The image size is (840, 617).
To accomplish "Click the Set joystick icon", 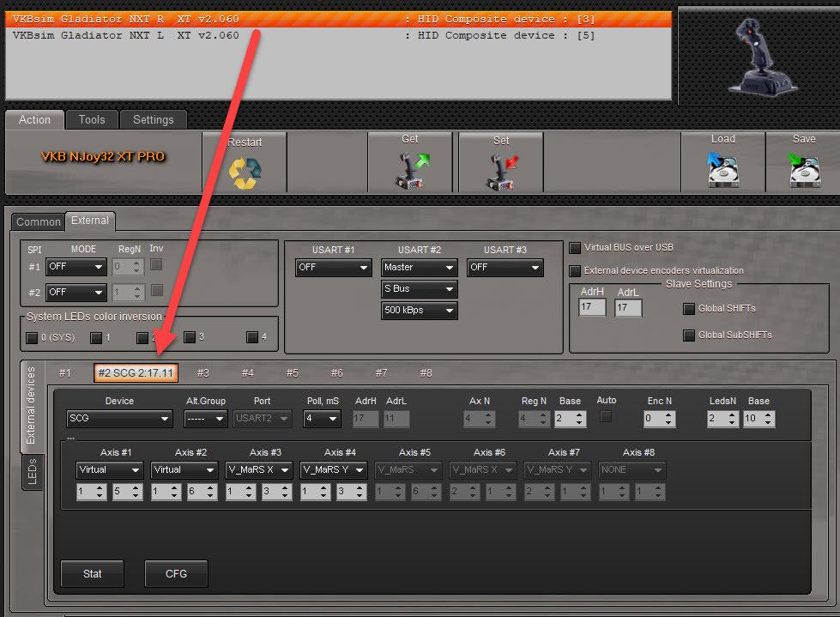I will click(501, 172).
